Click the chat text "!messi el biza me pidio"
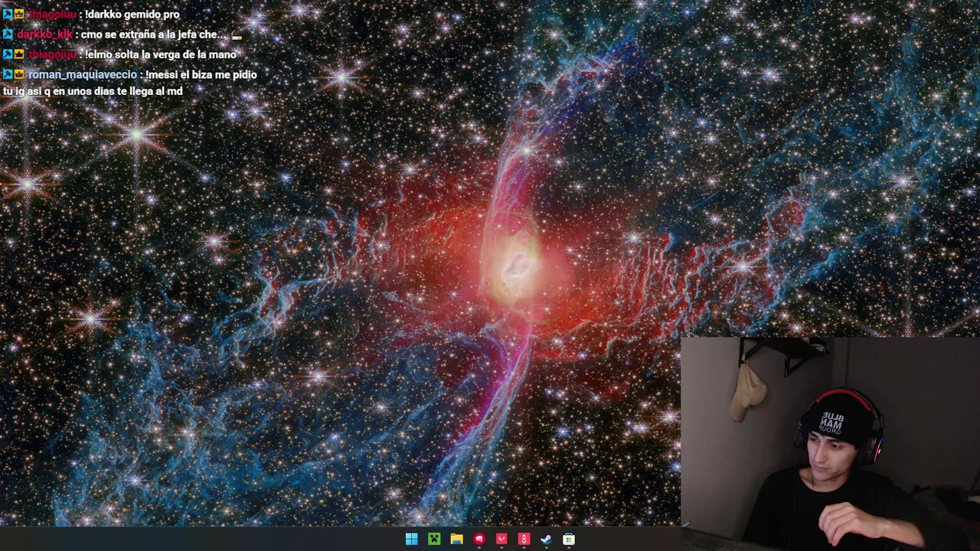Viewport: 980px width, 551px height. click(x=201, y=74)
